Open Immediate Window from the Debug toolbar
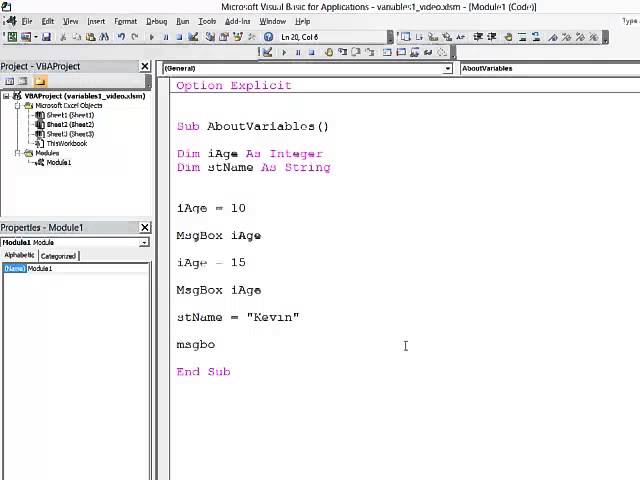640x480 pixels. click(401, 52)
